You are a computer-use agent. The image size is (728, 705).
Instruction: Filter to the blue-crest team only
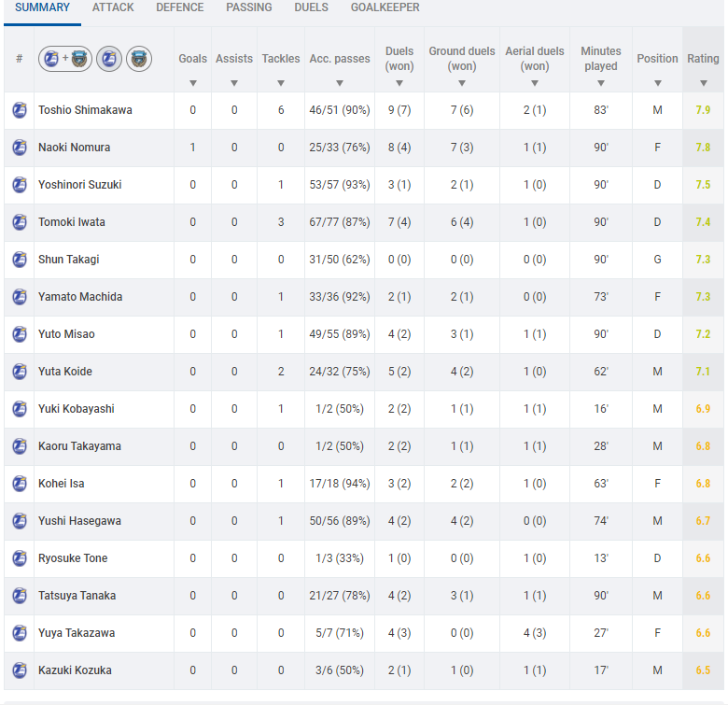pos(109,59)
